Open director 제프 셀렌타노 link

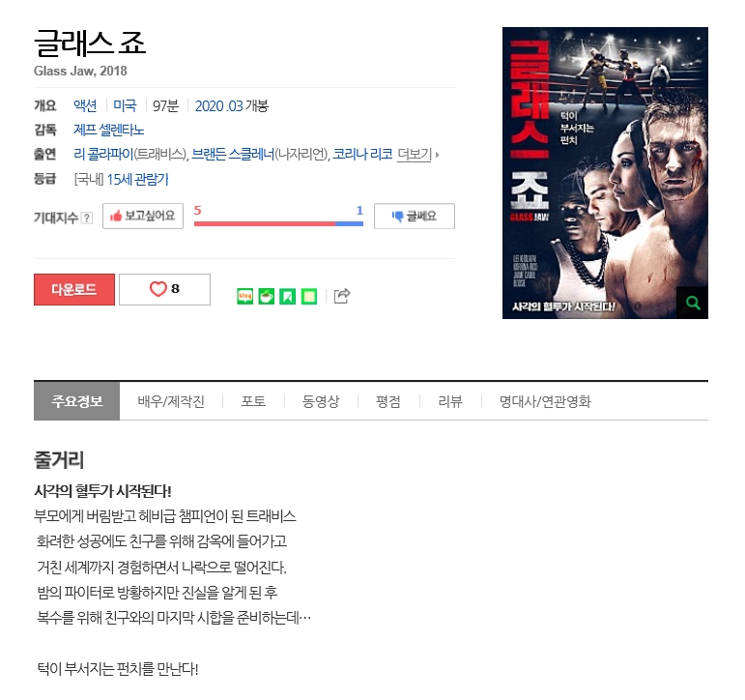109,130
